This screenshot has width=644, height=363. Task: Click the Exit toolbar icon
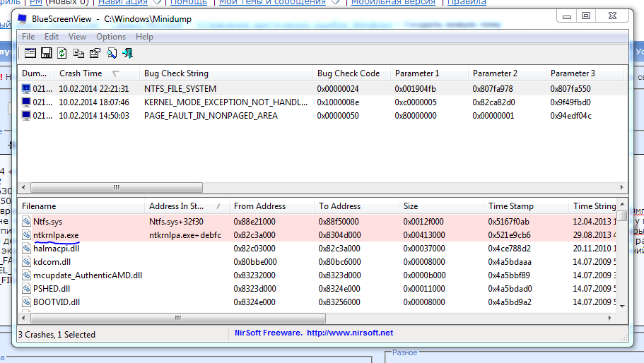coord(128,53)
